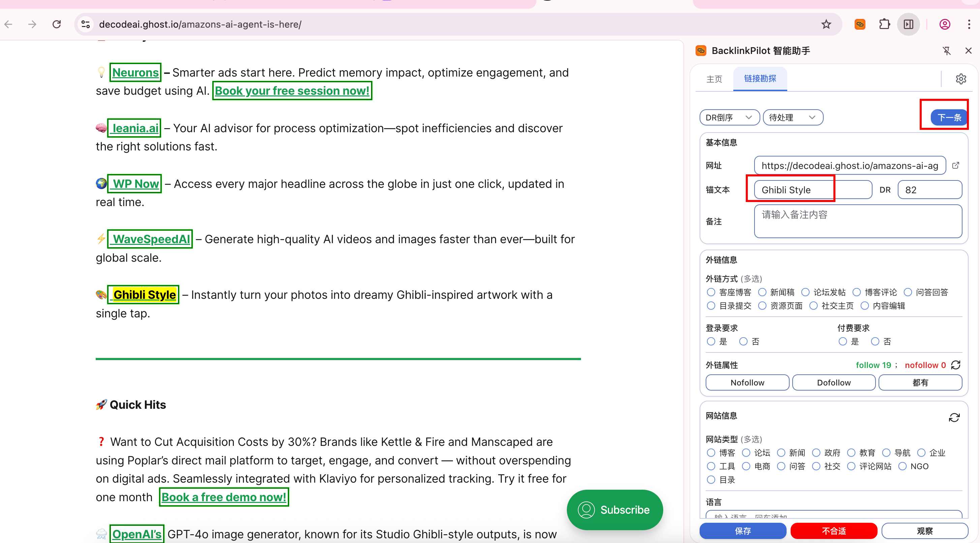This screenshot has height=543, width=980.
Task: Select 资源页面 link method
Action: (762, 306)
